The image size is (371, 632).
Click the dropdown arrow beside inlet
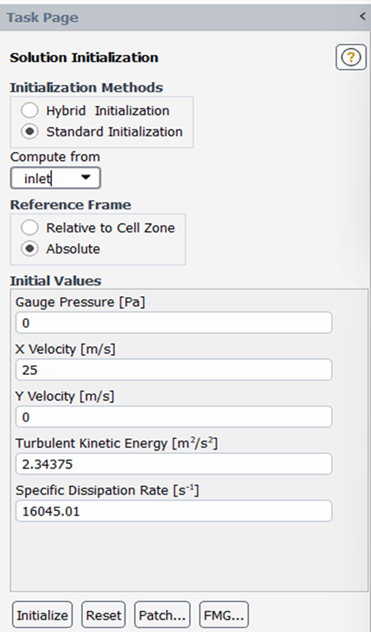85,177
